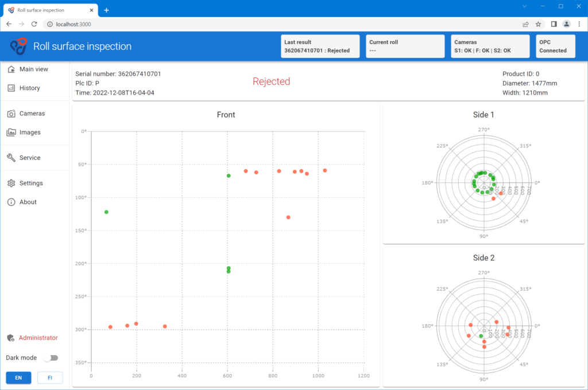Click the lone red defect point near 130° on Front chart
The width and height of the screenshot is (588, 390).
tap(288, 217)
